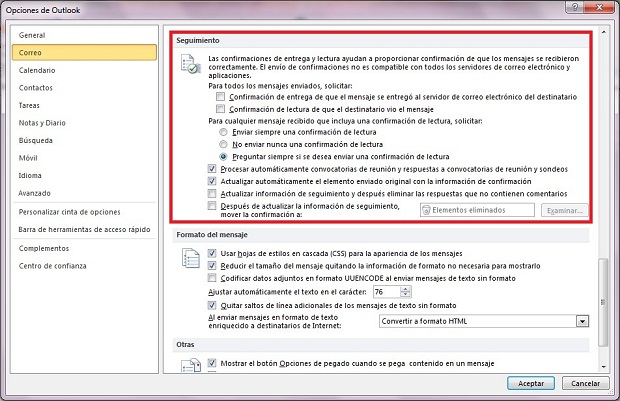Click the scroll down arrow of options pane

tap(603, 367)
